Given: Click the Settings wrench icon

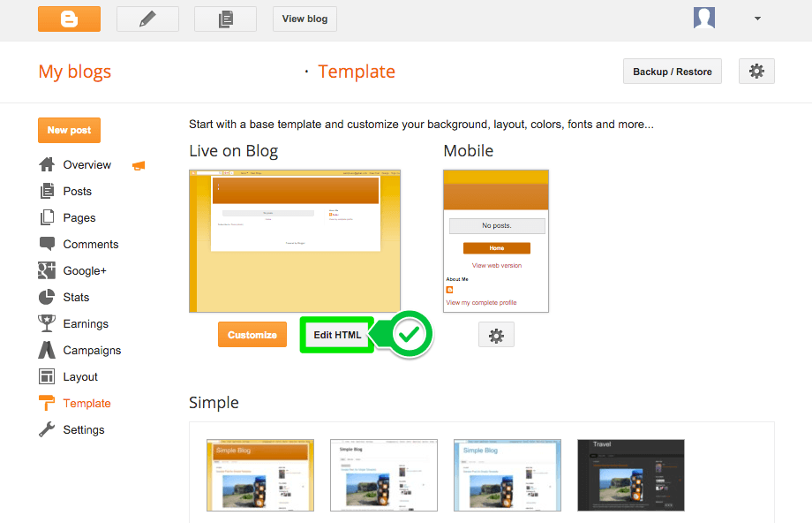Looking at the screenshot, I should click(x=45, y=429).
